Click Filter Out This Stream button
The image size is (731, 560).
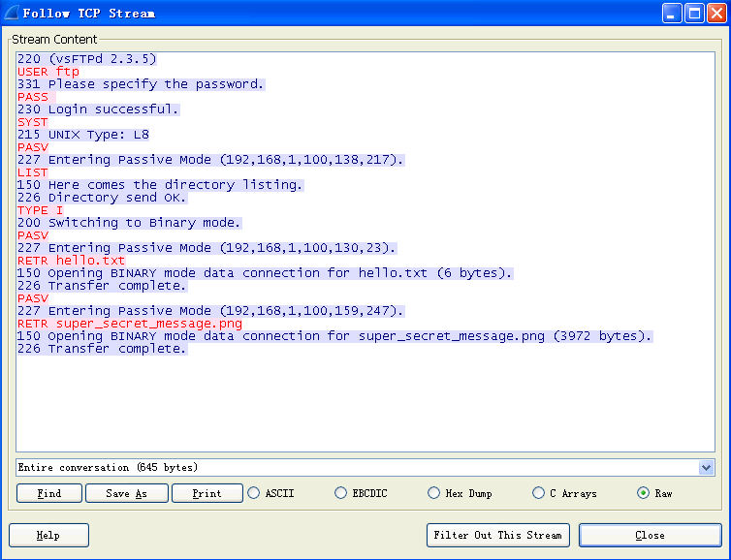point(498,535)
